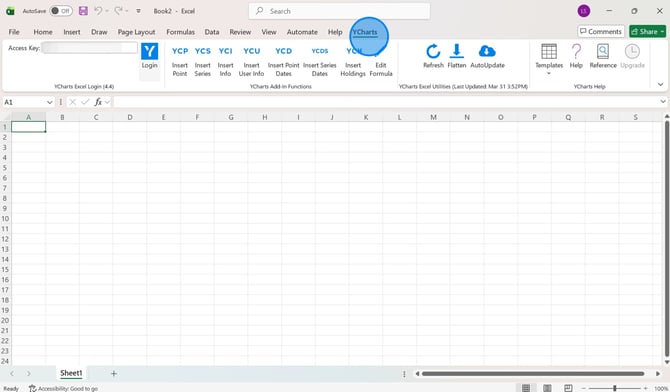Screen dimensions: 670x392
Task: Click the Select All corner button
Action: click(x=6, y=117)
